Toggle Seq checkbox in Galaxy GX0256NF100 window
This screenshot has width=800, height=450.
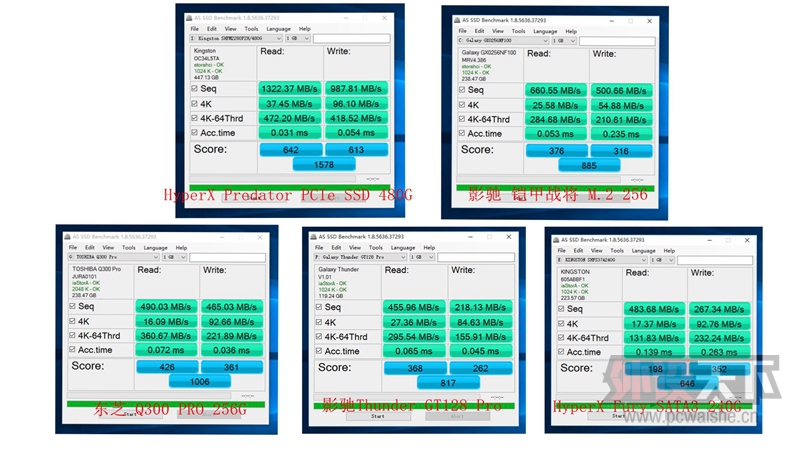pos(462,90)
